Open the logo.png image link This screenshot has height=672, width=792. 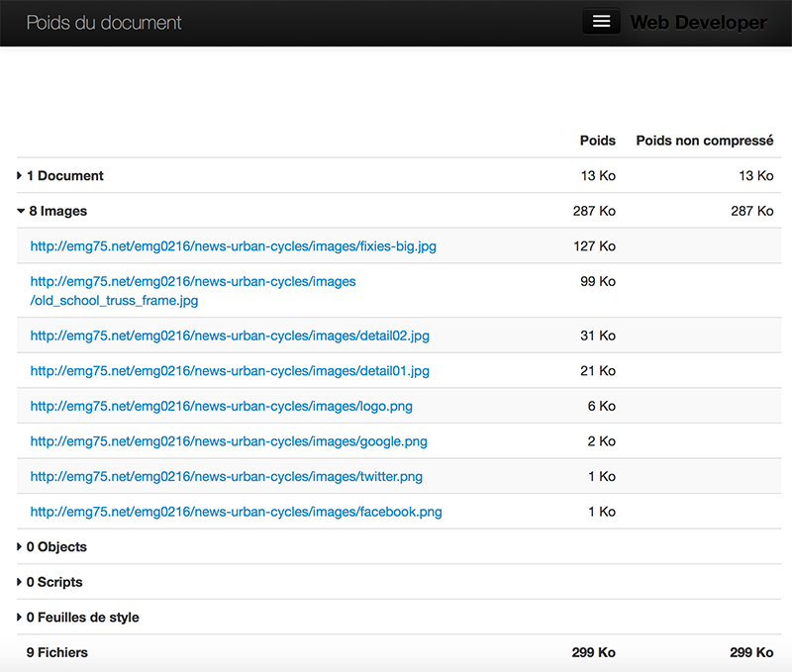pos(221,407)
